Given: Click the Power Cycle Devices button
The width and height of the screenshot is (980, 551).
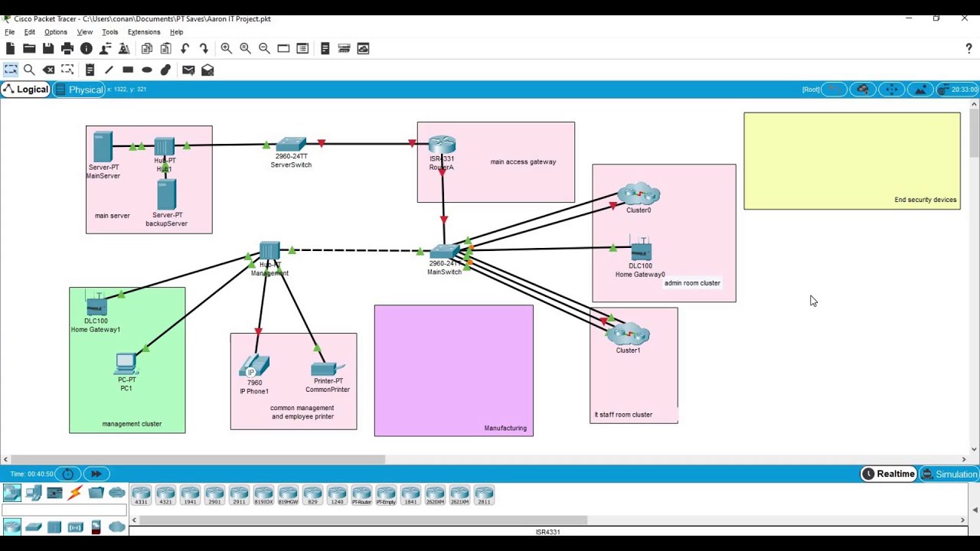Looking at the screenshot, I should [68, 474].
